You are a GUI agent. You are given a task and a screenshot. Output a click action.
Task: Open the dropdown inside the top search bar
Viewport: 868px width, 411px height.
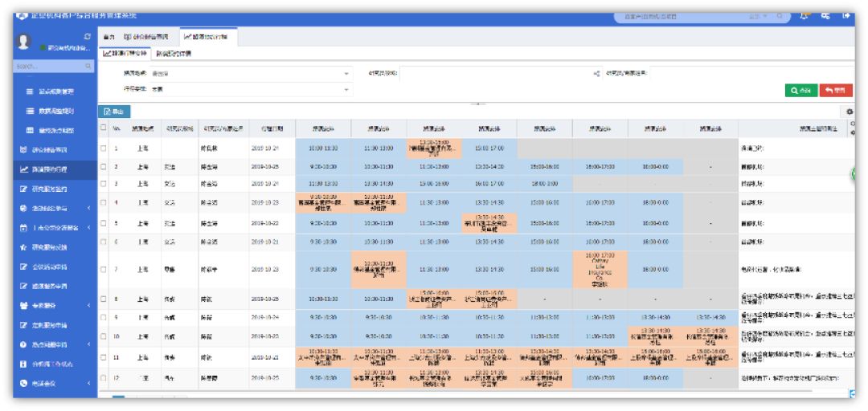point(756,17)
